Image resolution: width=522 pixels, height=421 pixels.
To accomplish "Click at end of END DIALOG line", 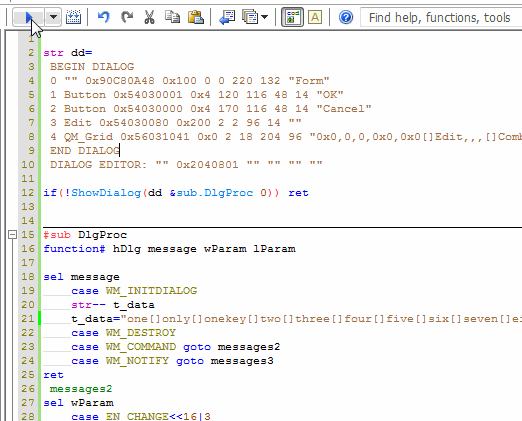I will pos(120,151).
